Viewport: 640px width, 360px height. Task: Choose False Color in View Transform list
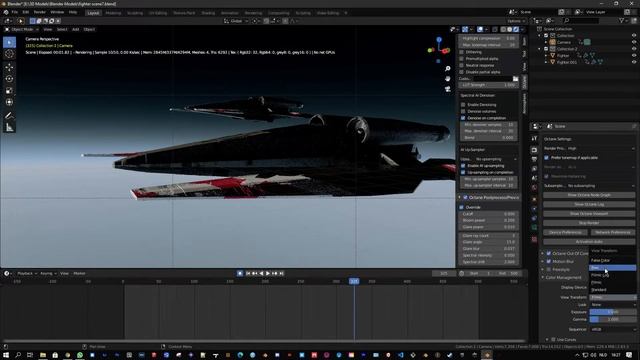[x=612, y=260]
